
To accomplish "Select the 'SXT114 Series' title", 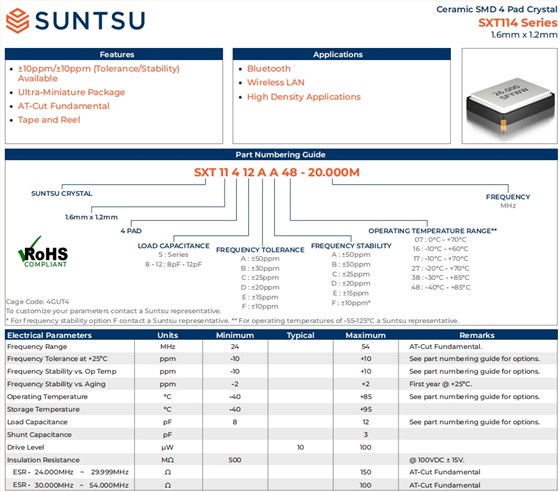I will click(518, 22).
